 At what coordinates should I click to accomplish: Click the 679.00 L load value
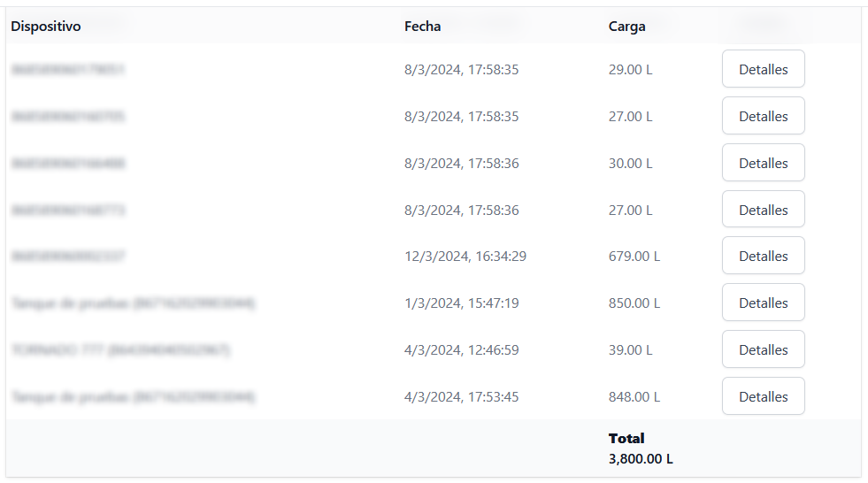(634, 257)
